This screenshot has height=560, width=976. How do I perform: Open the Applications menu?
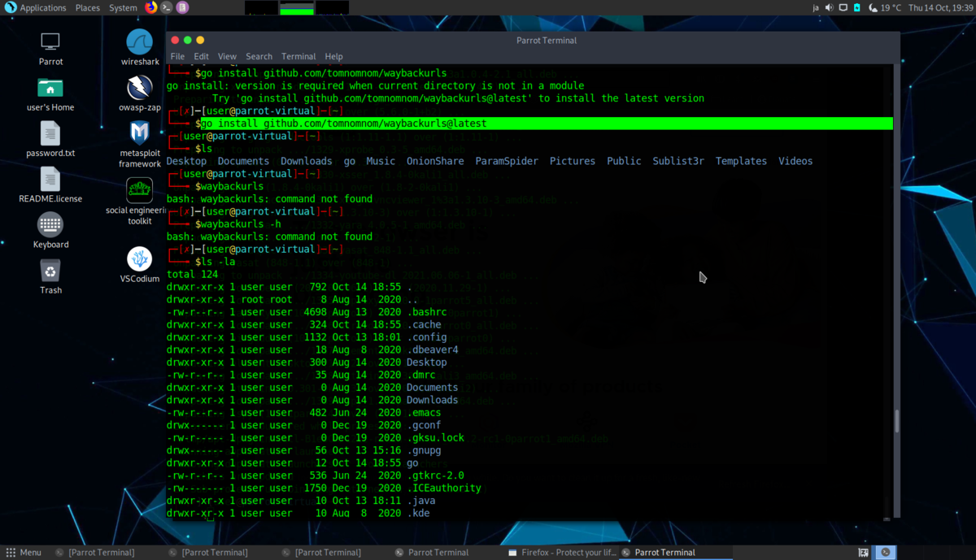tap(35, 7)
